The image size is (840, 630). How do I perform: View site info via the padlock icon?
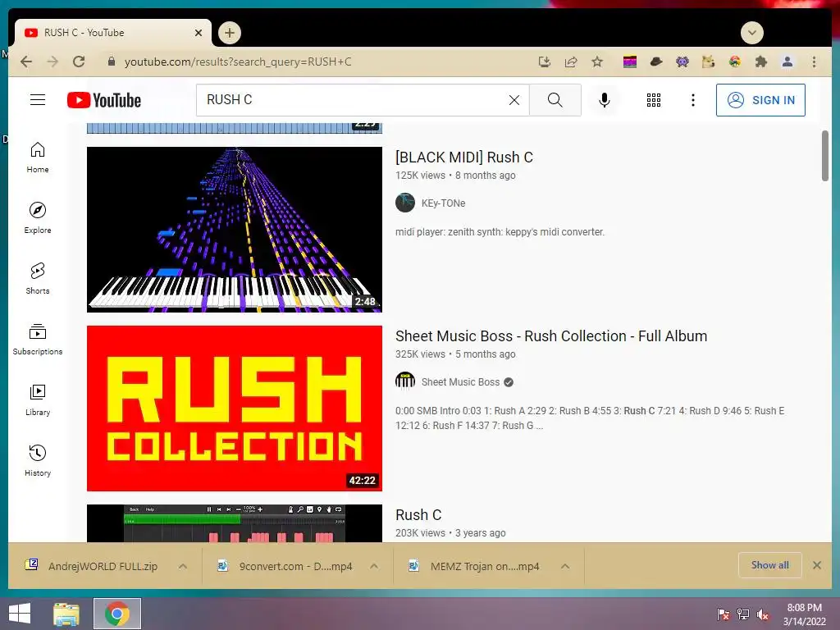(111, 62)
